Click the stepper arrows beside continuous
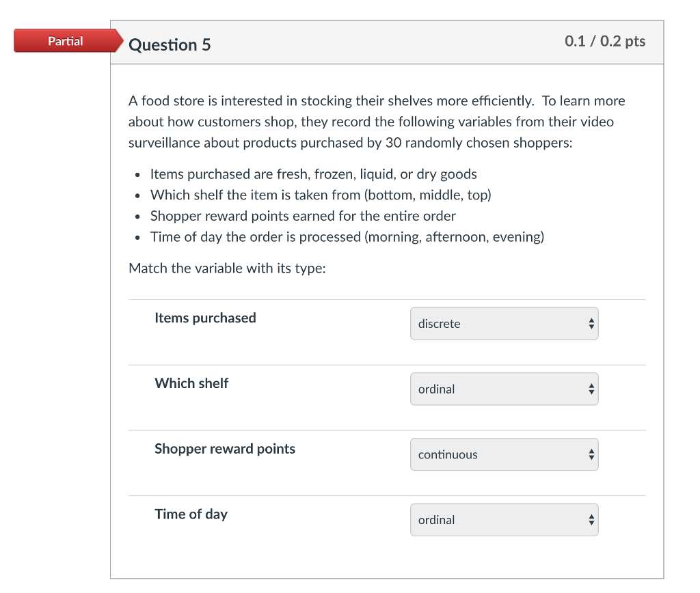The width and height of the screenshot is (700, 593). [x=591, y=454]
